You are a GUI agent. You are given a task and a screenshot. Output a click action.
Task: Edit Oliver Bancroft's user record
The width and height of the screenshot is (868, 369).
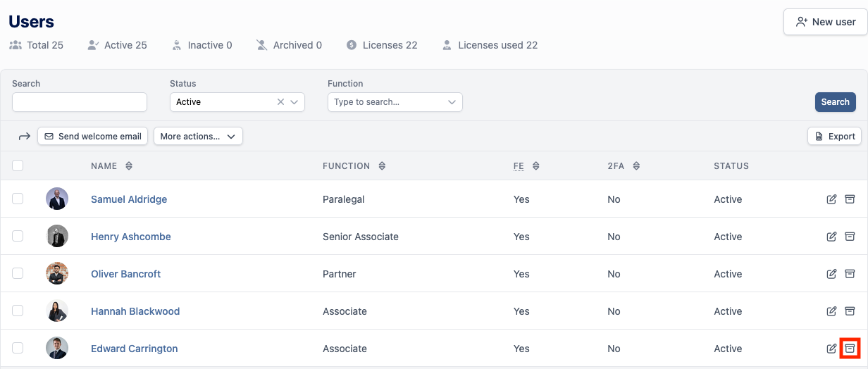point(831,274)
